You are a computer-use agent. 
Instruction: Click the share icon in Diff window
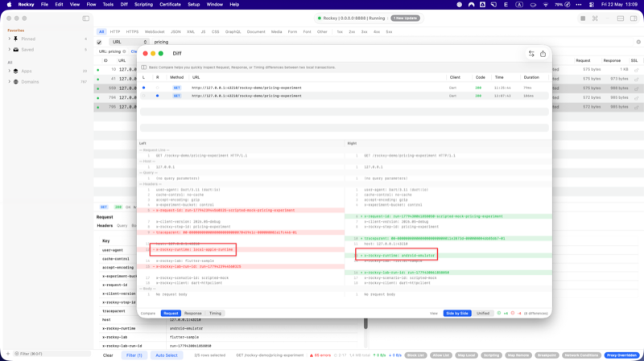(543, 54)
